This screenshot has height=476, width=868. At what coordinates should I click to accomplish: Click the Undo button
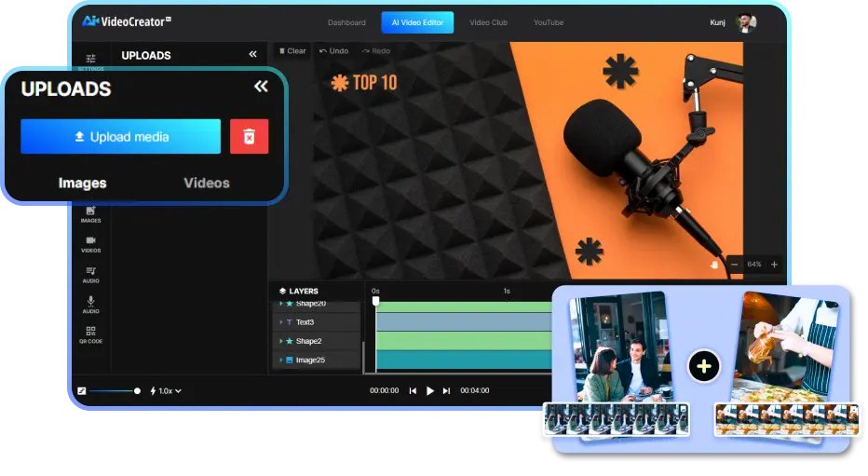[x=333, y=51]
